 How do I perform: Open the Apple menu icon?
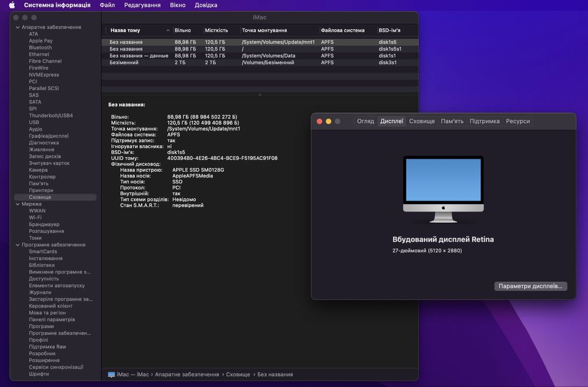pyautogui.click(x=12, y=5)
